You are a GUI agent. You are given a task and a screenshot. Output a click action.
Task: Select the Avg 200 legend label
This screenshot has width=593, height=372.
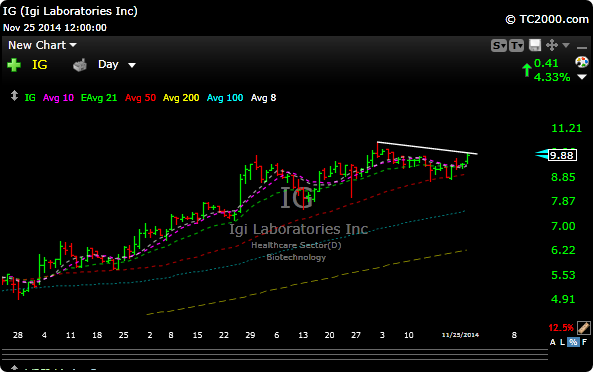pos(181,98)
